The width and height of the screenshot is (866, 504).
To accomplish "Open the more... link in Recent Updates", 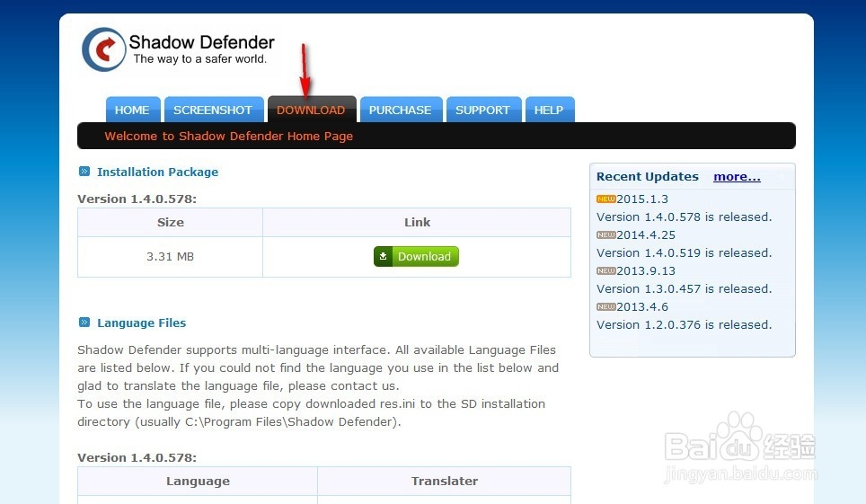I will 737,177.
